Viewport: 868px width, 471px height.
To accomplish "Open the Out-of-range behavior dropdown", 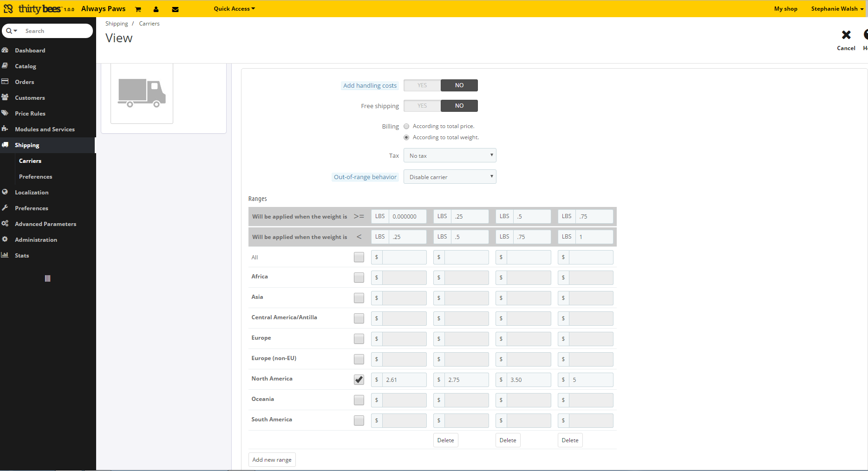I will pyautogui.click(x=450, y=177).
